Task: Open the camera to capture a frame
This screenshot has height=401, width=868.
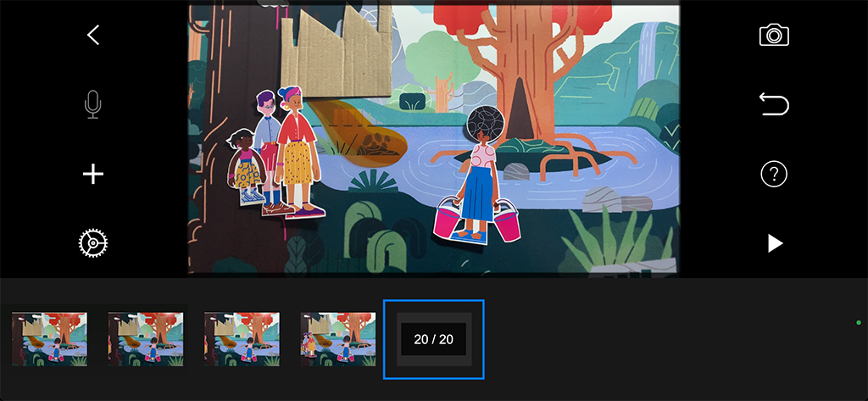Action: (x=774, y=35)
